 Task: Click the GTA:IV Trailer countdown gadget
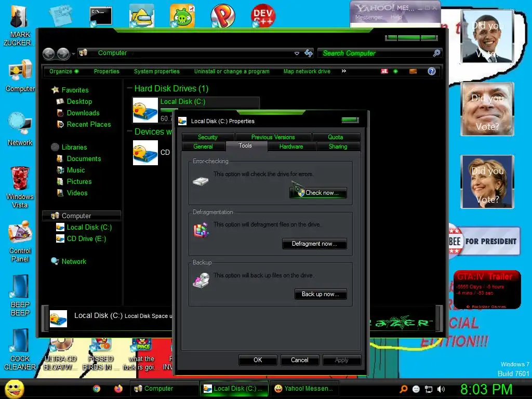[487, 290]
